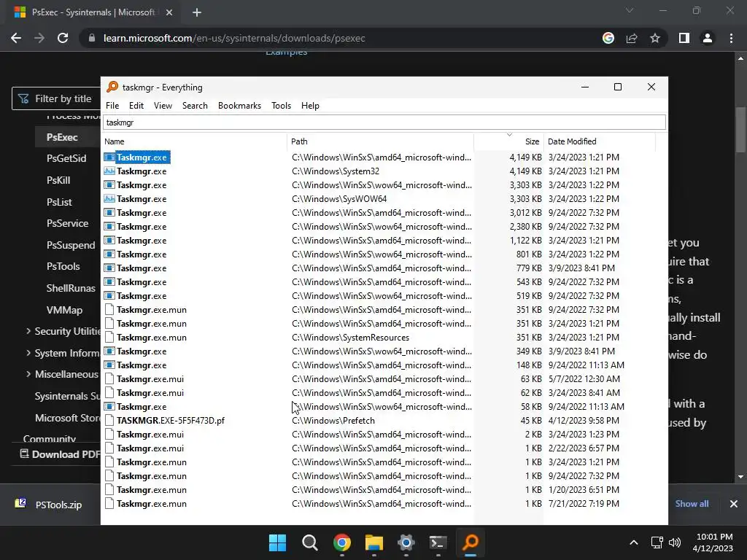Screen dimensions: 747x560
Task: Open the PsGetSid link in the sidebar
Action: [x=66, y=158]
